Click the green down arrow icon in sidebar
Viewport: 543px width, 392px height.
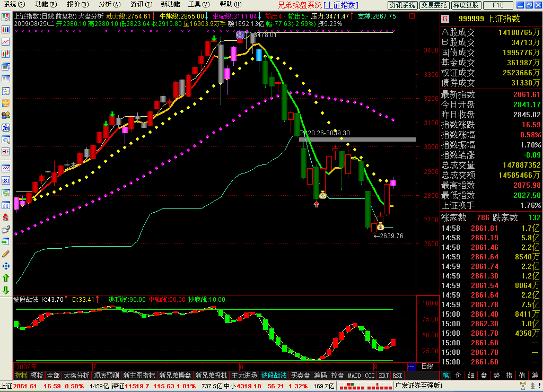click(x=5, y=290)
